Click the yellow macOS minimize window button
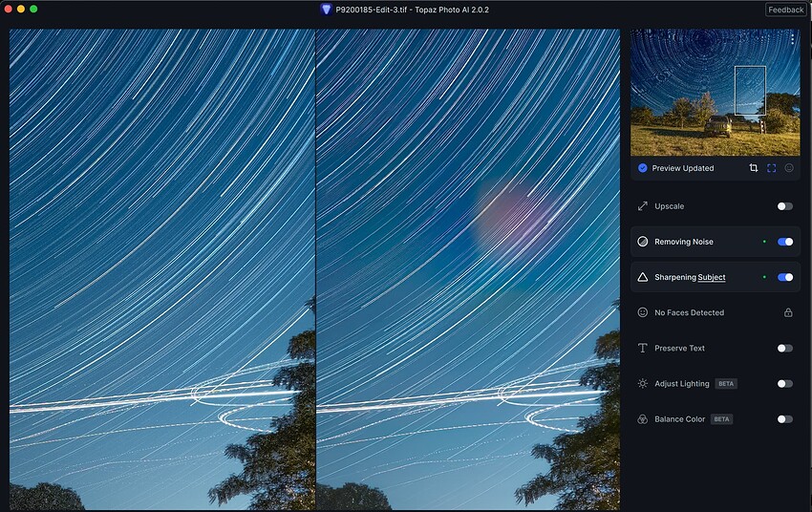This screenshot has width=812, height=512. click(x=21, y=9)
